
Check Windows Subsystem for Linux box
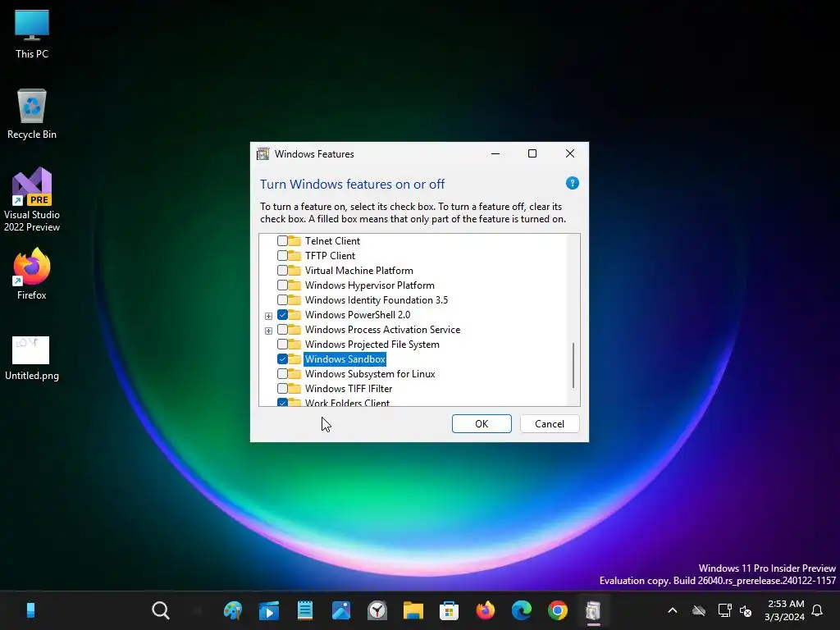(282, 374)
